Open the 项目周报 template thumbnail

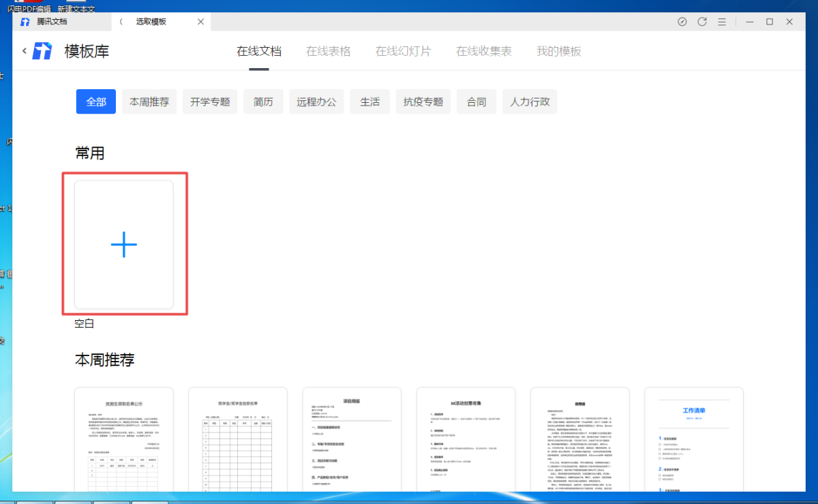(x=352, y=439)
